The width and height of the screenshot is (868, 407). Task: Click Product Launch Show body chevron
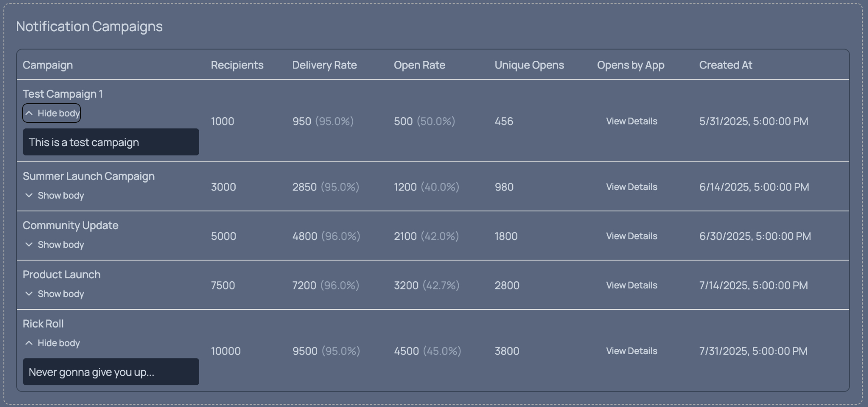coord(29,294)
